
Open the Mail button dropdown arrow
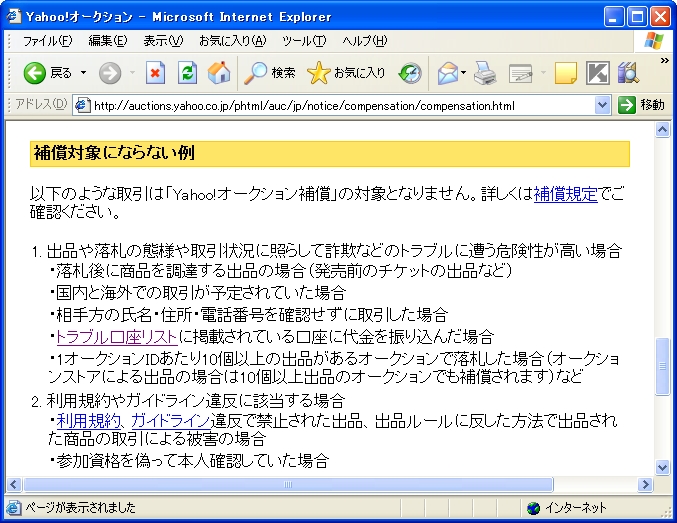464,73
